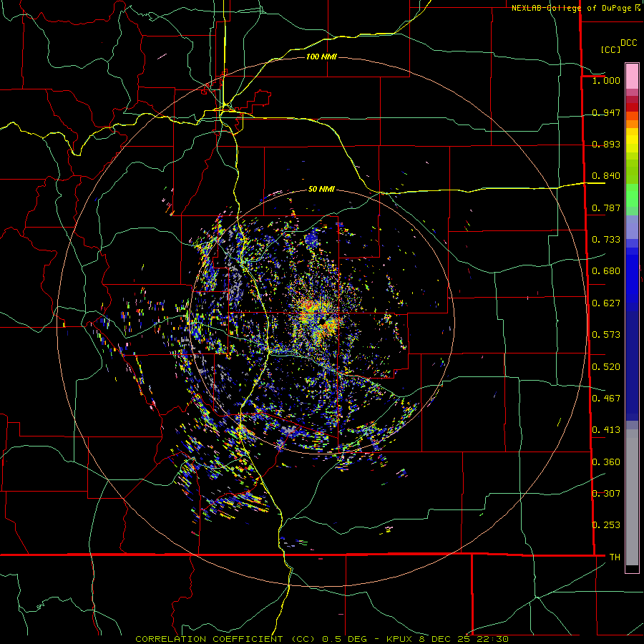The image size is (644, 644).
Task: Select the 0.947 legend value
Action: tap(606, 112)
